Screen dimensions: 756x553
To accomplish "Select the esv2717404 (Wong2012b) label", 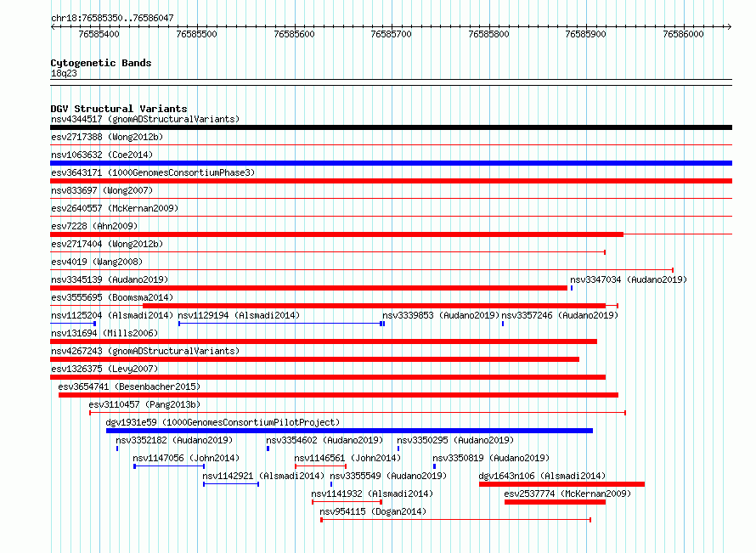I will click(x=107, y=244).
